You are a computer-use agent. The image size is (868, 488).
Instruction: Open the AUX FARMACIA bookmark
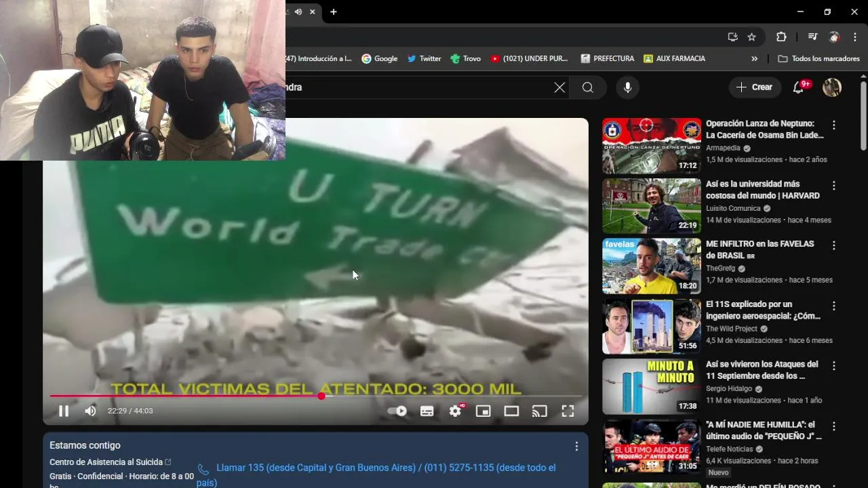[x=675, y=59]
